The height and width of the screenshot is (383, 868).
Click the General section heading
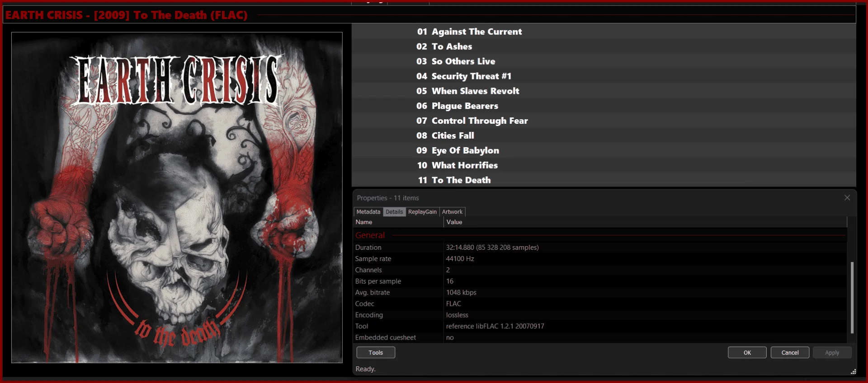pos(370,235)
